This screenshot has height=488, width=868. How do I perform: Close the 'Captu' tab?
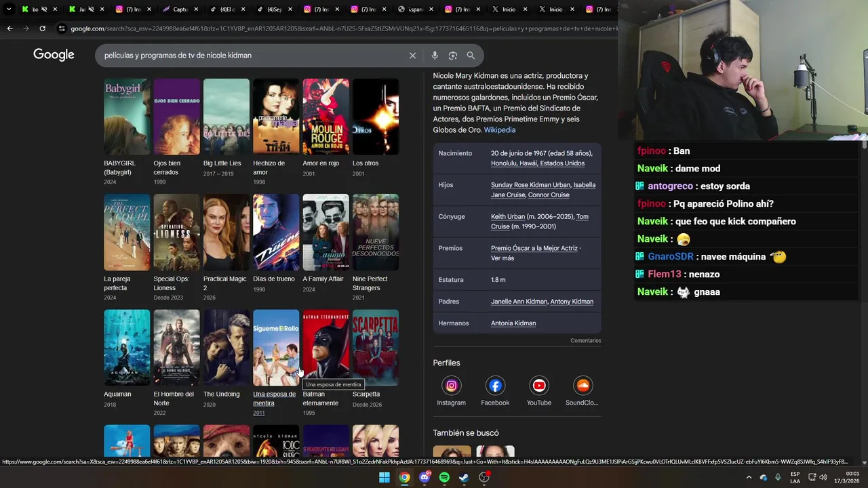pos(196,9)
